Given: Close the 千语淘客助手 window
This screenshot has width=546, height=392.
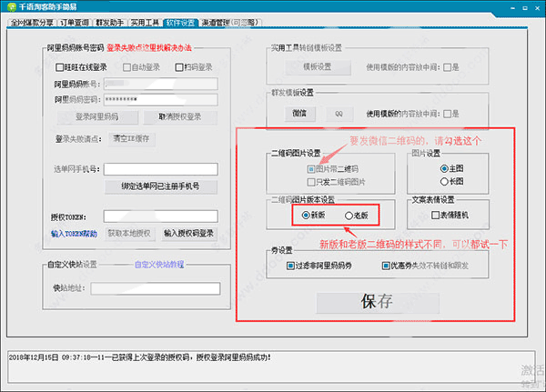Looking at the screenshot, I should (x=537, y=7).
